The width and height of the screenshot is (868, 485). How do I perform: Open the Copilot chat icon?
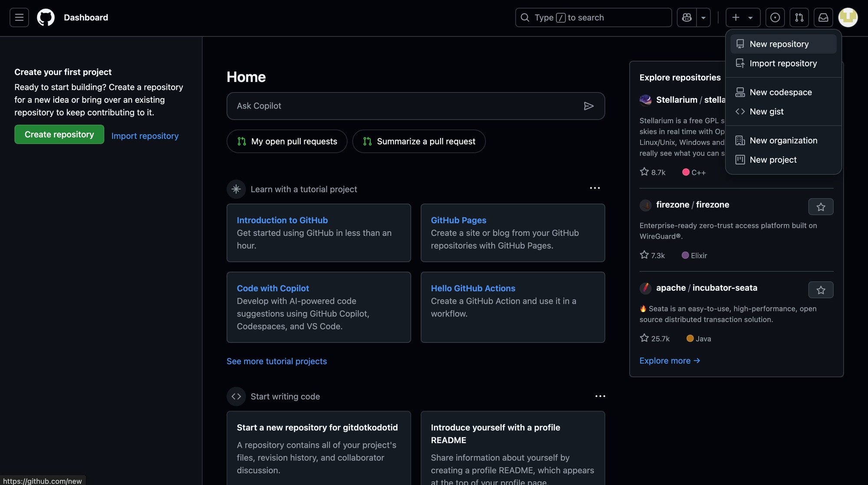(687, 17)
